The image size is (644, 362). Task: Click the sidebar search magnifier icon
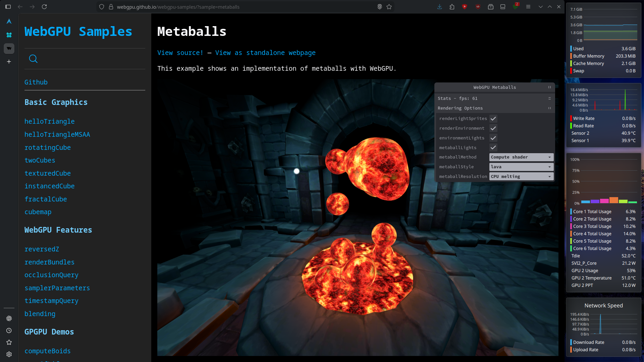point(33,59)
